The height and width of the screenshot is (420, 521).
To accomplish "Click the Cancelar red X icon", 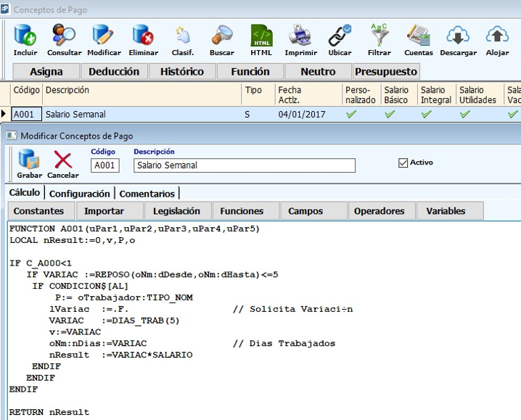I will click(63, 161).
